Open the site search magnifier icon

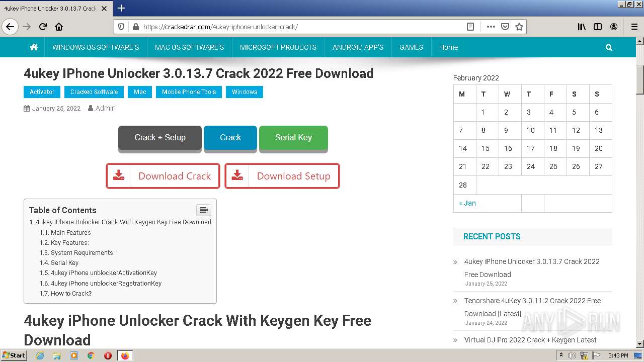(x=609, y=47)
